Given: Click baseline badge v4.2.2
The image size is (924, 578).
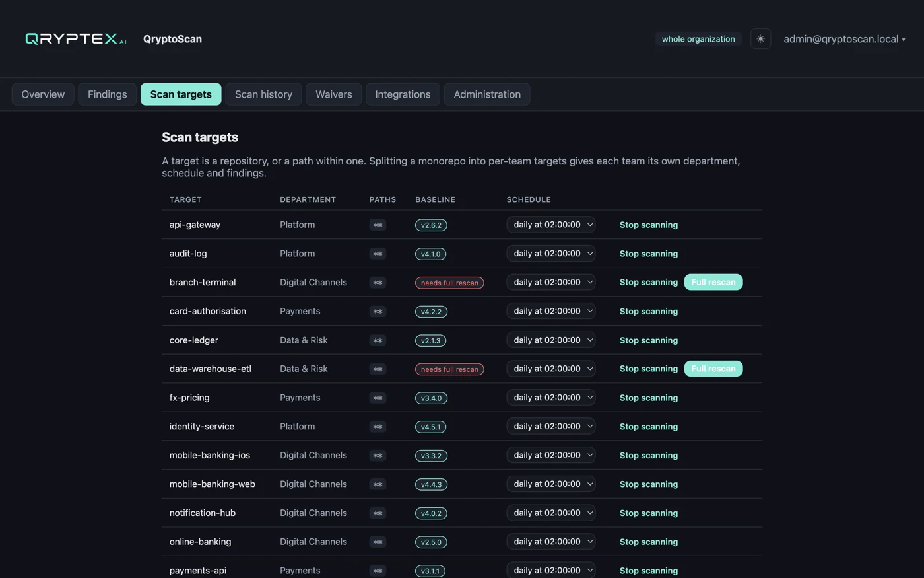Looking at the screenshot, I should 431,312.
